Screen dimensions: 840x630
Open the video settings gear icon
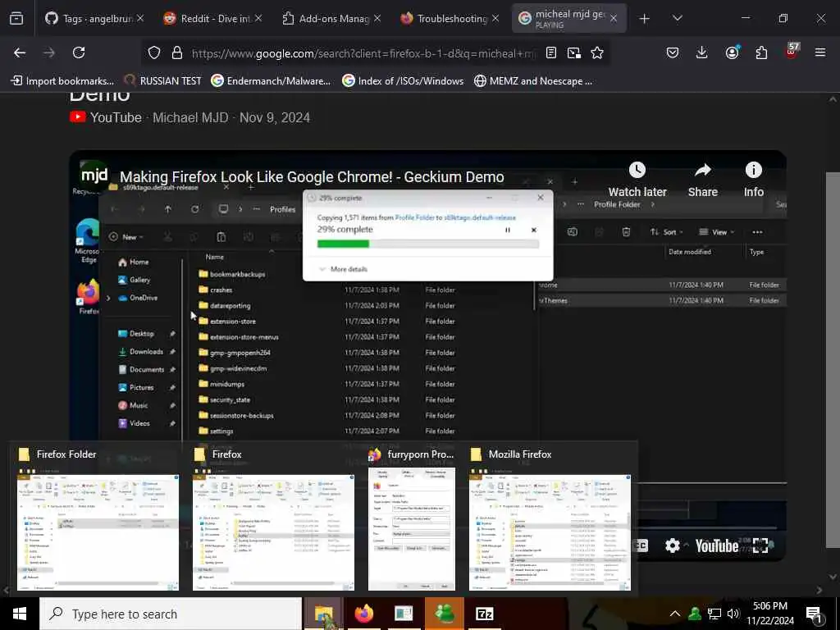pos(673,546)
